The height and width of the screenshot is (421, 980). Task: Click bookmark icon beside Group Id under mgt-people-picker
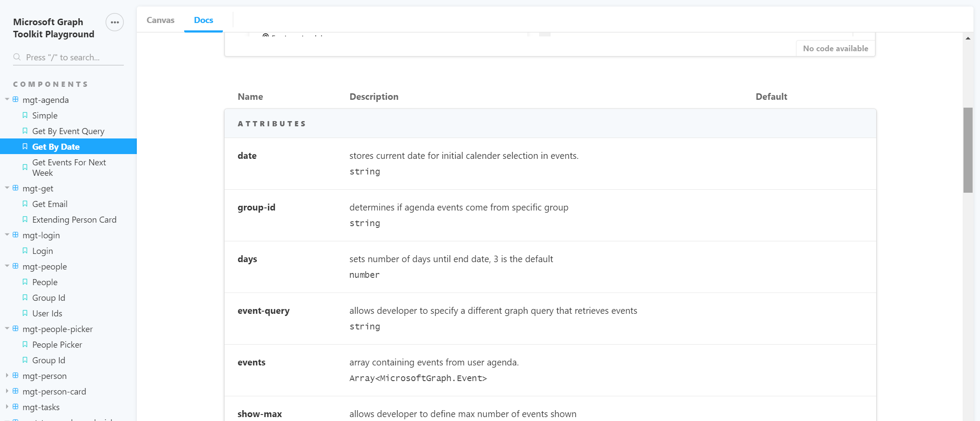point(25,360)
